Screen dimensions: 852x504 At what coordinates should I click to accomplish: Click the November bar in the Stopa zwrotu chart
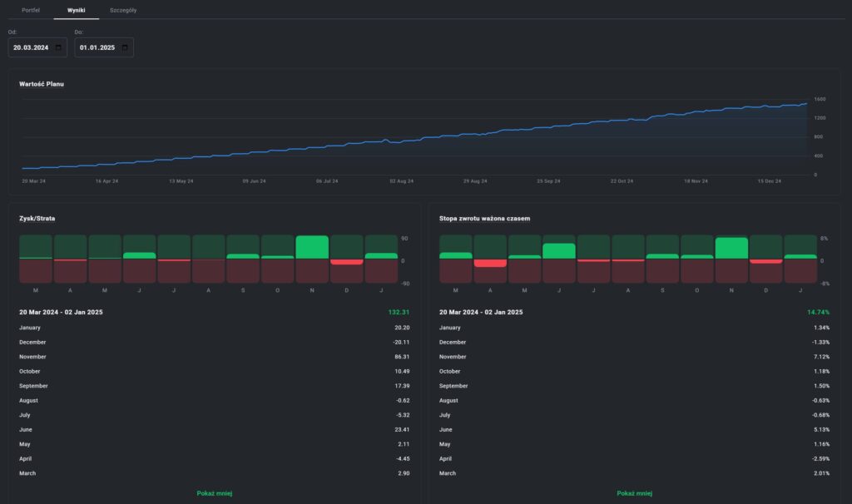point(731,249)
